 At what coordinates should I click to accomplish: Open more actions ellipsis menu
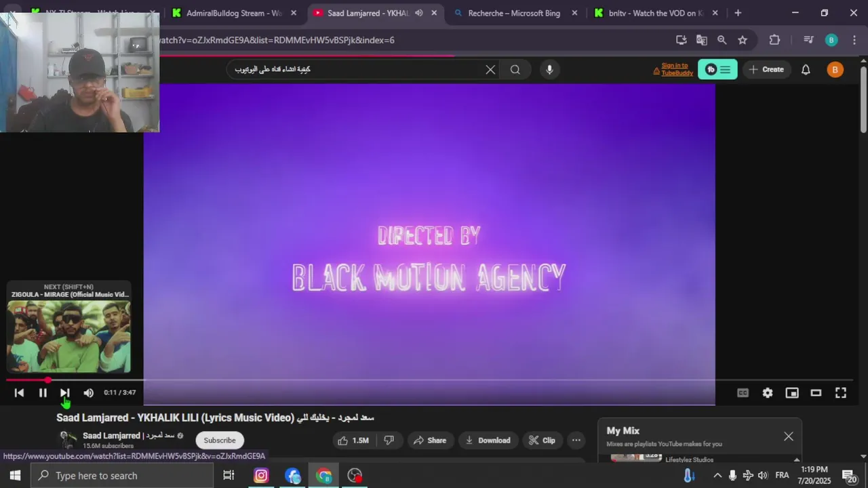(576, 440)
